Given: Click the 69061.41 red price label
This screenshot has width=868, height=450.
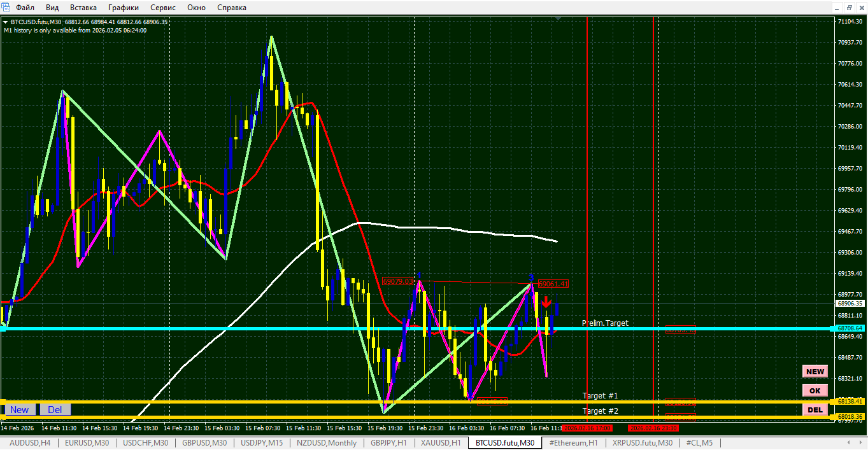Looking at the screenshot, I should pos(553,284).
